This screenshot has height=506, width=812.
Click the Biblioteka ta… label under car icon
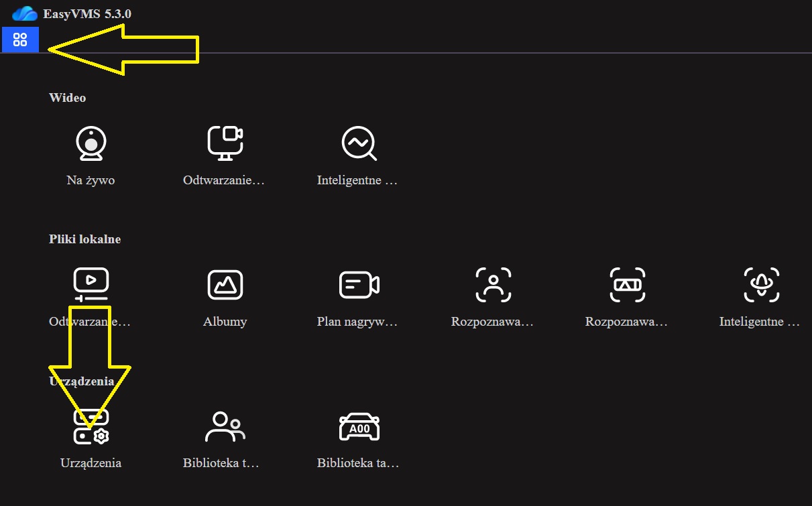point(358,463)
